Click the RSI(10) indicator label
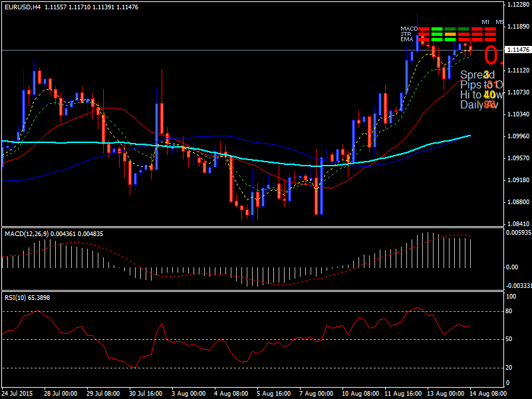 17,297
